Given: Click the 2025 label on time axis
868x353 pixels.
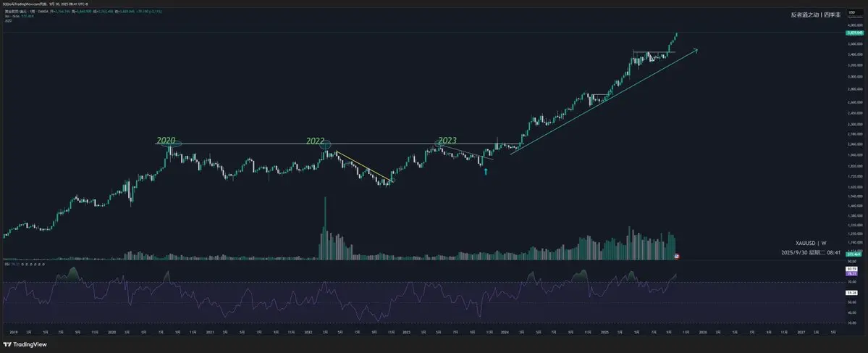Looking at the screenshot, I should [604, 332].
